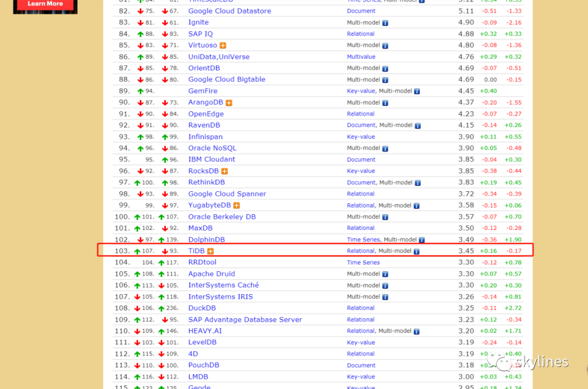This screenshot has width=588, height=389.
Task: Click the info icon in InterSystems IRIS row
Action: pos(385,297)
